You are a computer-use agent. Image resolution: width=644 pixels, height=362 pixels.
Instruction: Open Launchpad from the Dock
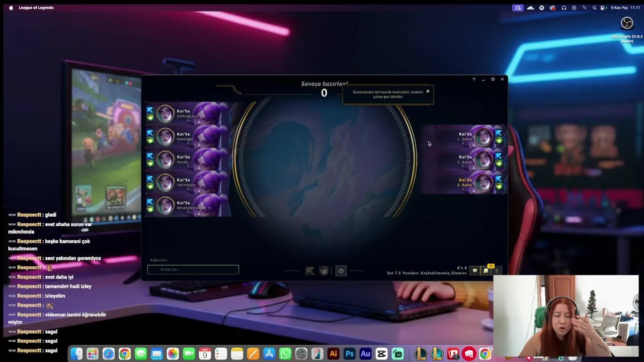92,354
